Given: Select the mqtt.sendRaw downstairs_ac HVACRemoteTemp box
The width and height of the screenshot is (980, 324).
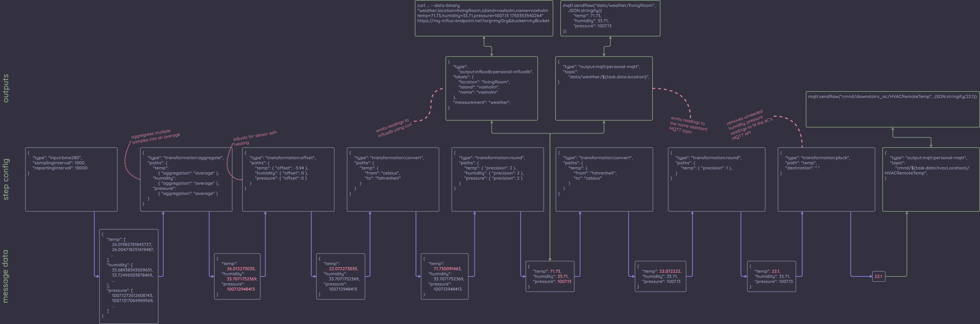Looking at the screenshot, I should coord(892,110).
